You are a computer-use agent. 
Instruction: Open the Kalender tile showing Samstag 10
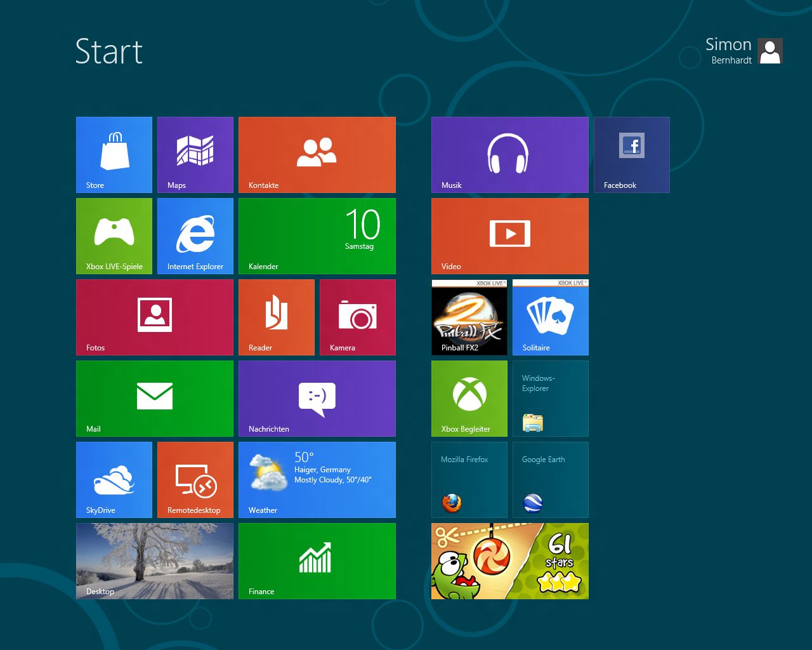point(317,236)
